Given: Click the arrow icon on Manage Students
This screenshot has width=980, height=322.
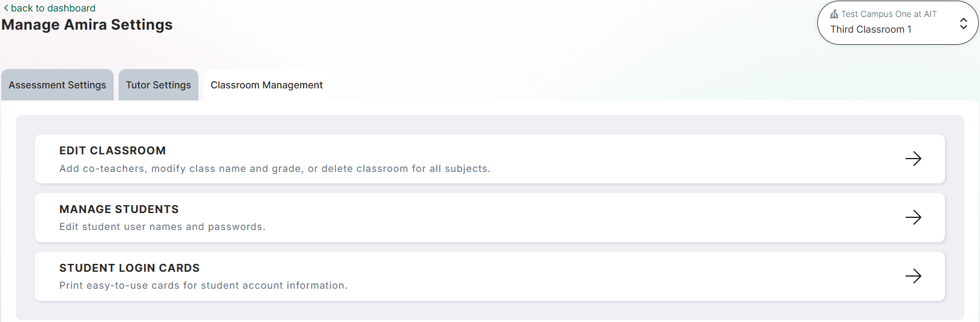Looking at the screenshot, I should tap(913, 217).
